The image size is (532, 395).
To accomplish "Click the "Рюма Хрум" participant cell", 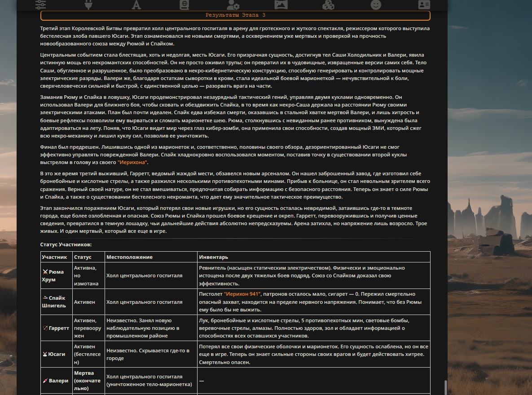I will point(56,276).
